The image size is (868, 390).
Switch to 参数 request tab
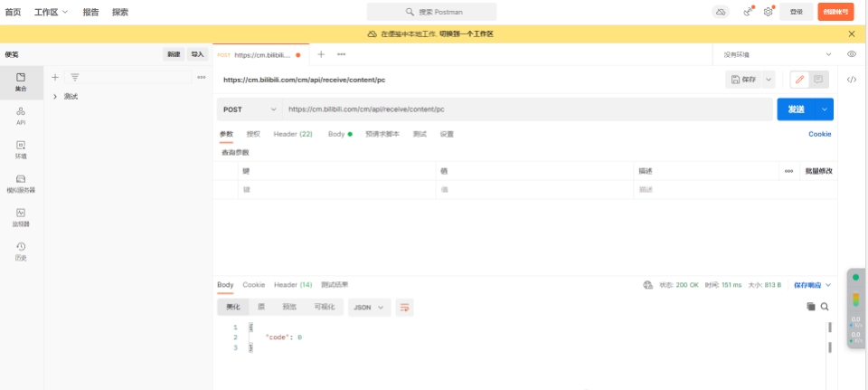[x=226, y=134]
